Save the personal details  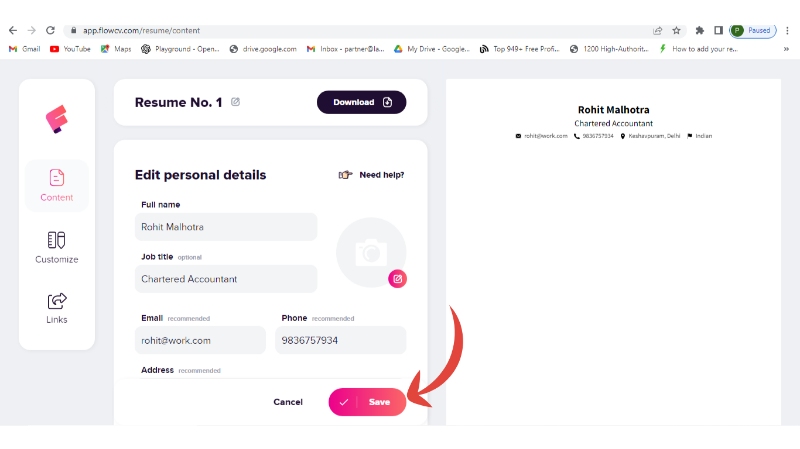tap(367, 402)
